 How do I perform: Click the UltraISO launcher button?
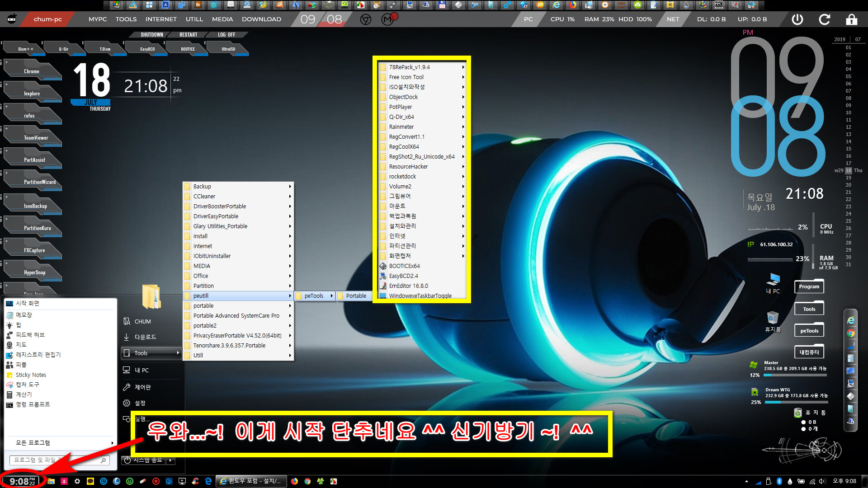(x=228, y=48)
